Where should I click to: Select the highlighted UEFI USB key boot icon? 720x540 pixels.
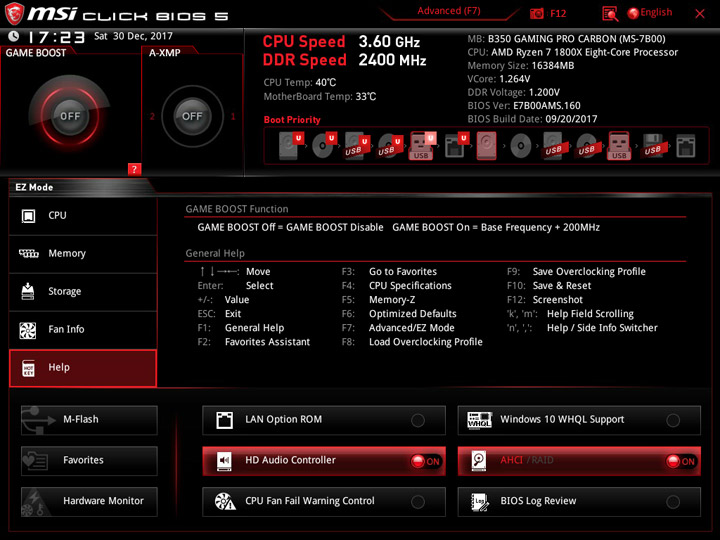422,146
